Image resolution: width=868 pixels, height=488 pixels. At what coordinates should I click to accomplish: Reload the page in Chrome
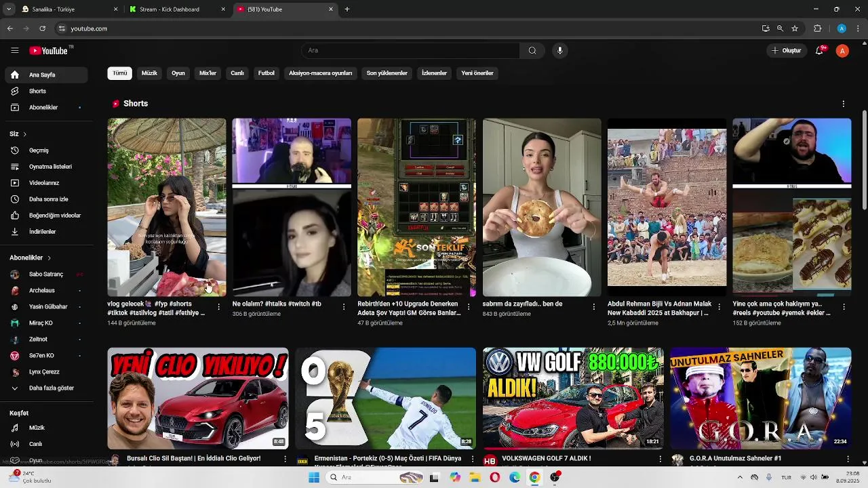pyautogui.click(x=42, y=28)
